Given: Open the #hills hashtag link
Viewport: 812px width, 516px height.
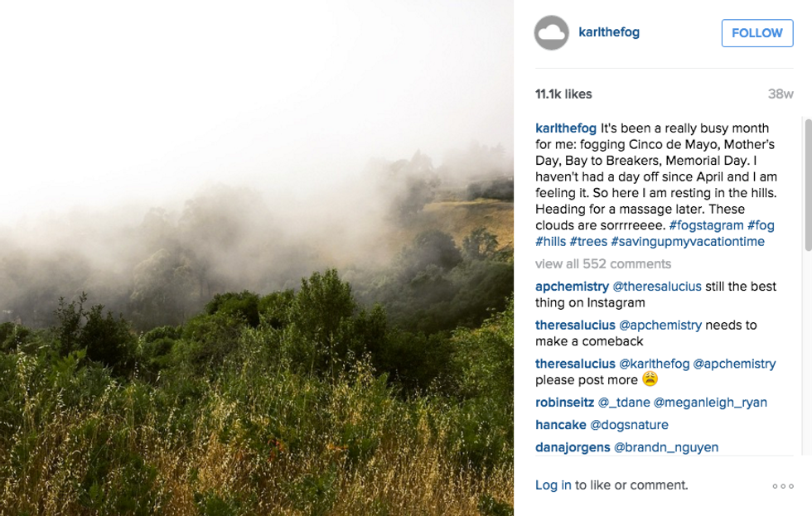Looking at the screenshot, I should pyautogui.click(x=550, y=242).
